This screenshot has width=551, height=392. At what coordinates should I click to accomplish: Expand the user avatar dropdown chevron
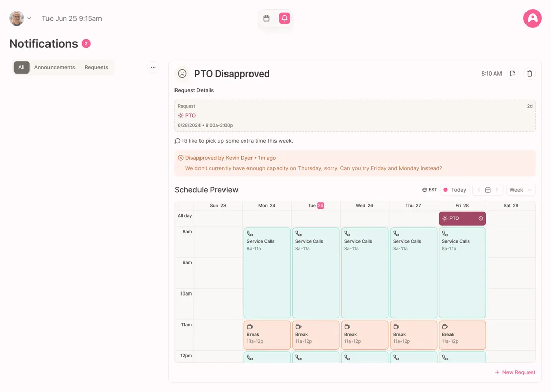29,18
